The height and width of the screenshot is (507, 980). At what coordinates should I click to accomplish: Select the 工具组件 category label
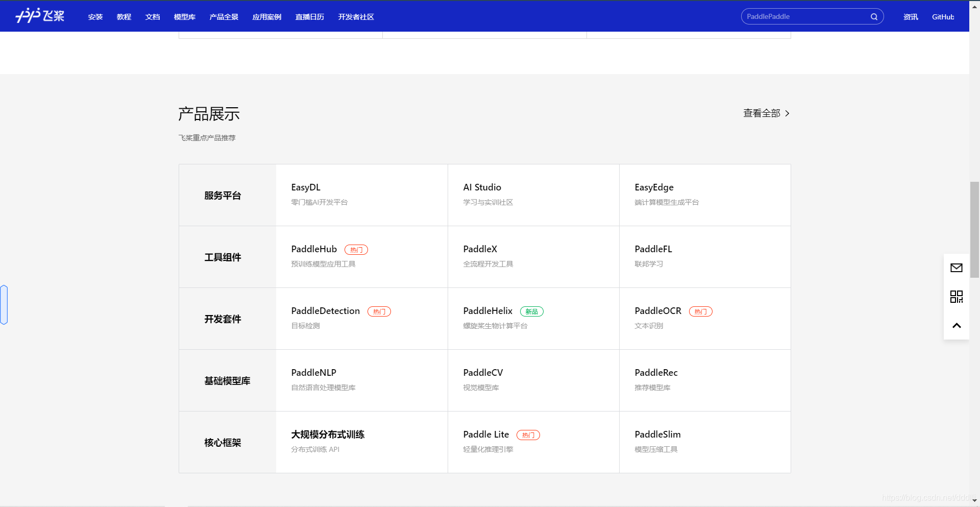223,257
